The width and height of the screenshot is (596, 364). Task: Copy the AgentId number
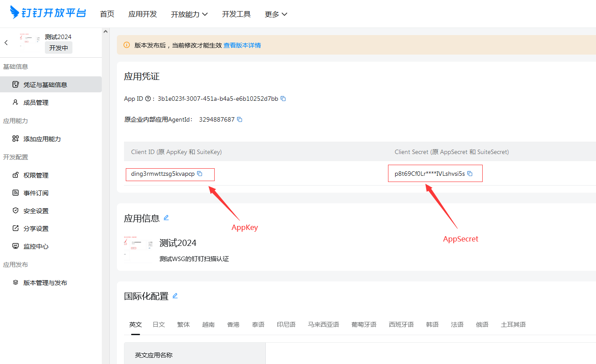pos(240,119)
